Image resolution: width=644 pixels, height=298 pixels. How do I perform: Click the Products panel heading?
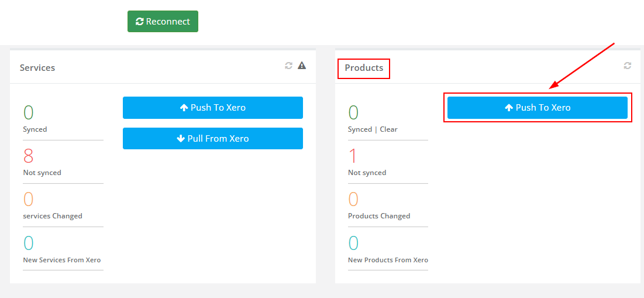click(364, 68)
